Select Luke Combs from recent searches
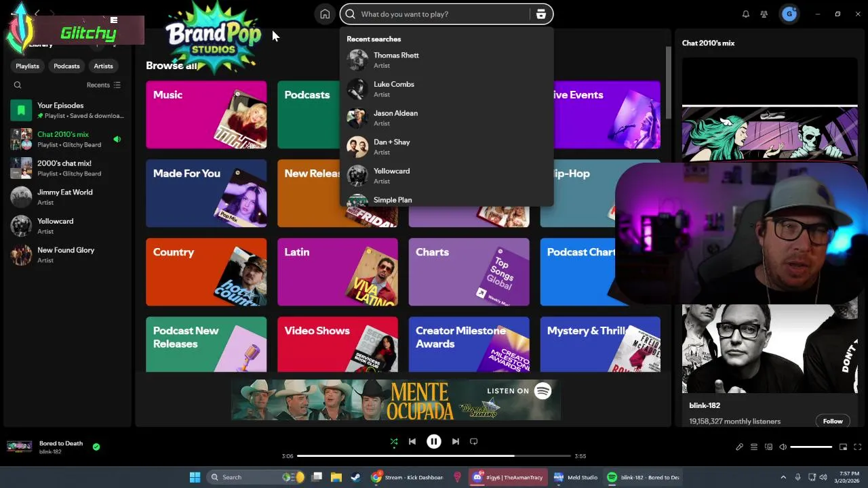868x488 pixels. click(447, 89)
